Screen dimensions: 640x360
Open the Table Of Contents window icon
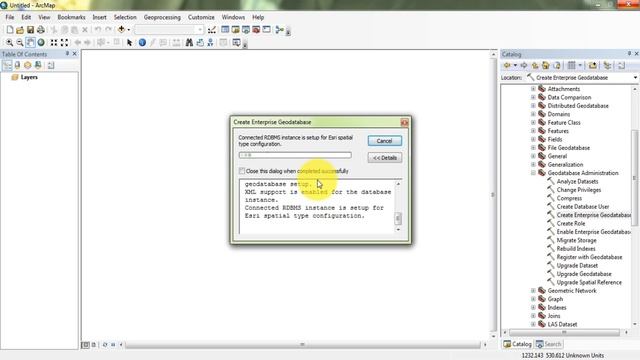(225, 30)
